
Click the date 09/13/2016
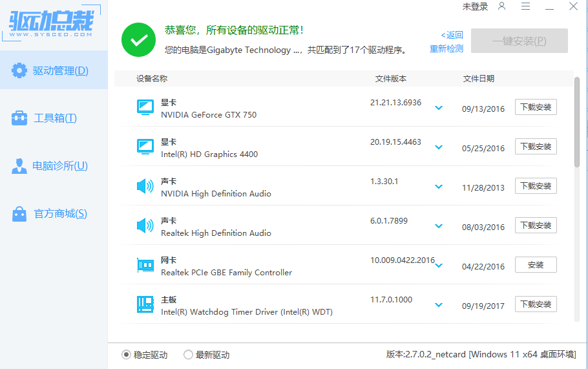tap(483, 109)
